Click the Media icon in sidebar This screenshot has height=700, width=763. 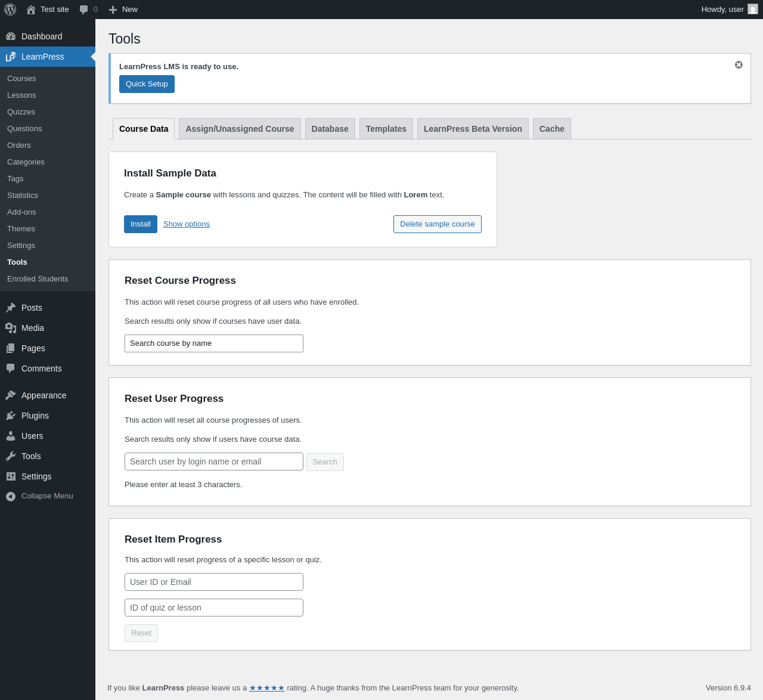click(x=11, y=328)
